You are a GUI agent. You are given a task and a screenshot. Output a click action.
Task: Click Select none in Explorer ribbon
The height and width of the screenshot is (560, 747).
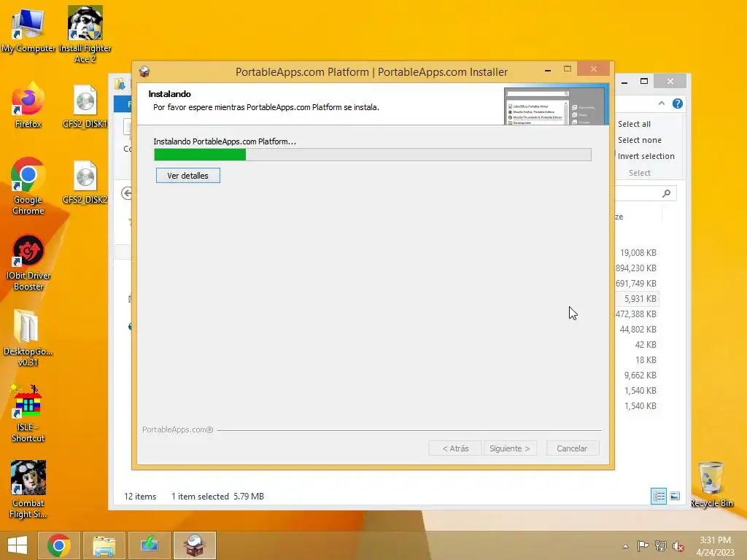point(639,140)
